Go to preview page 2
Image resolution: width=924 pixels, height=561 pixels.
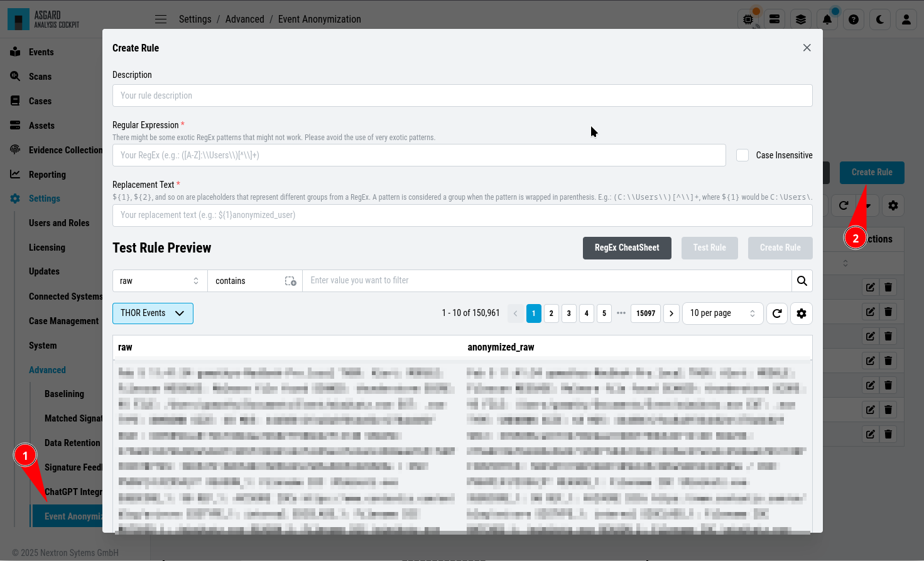552,313
